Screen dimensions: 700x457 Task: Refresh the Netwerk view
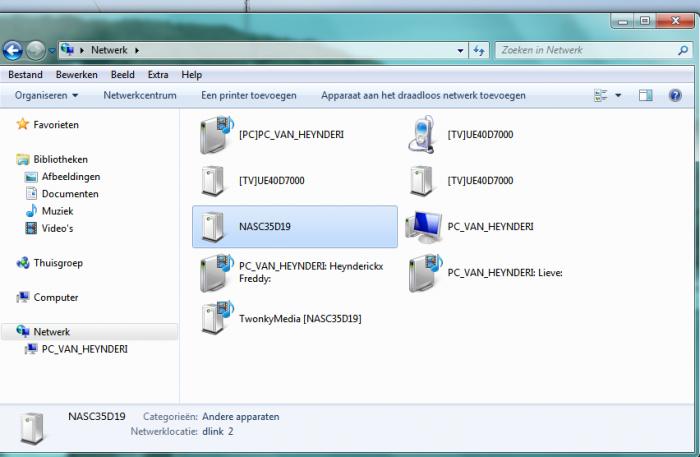pyautogui.click(x=479, y=50)
